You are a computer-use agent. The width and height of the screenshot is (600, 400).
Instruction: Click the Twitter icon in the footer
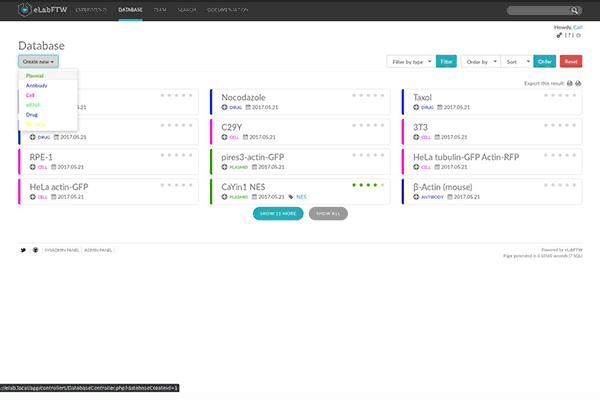point(22,249)
